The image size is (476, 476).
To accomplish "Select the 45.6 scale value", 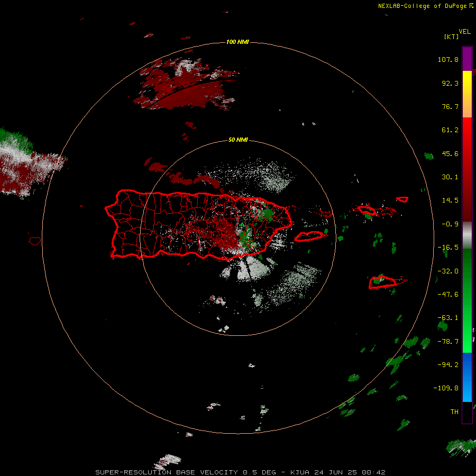I will click(450, 153).
